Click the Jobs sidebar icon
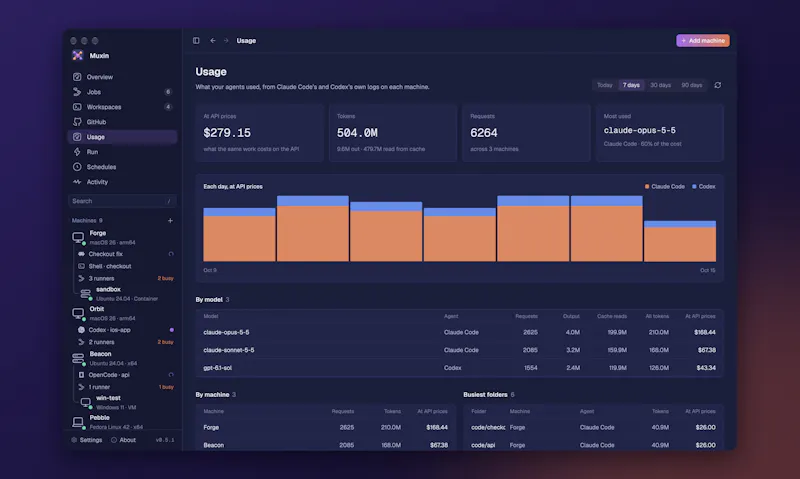The height and width of the screenshot is (479, 800). point(77,92)
